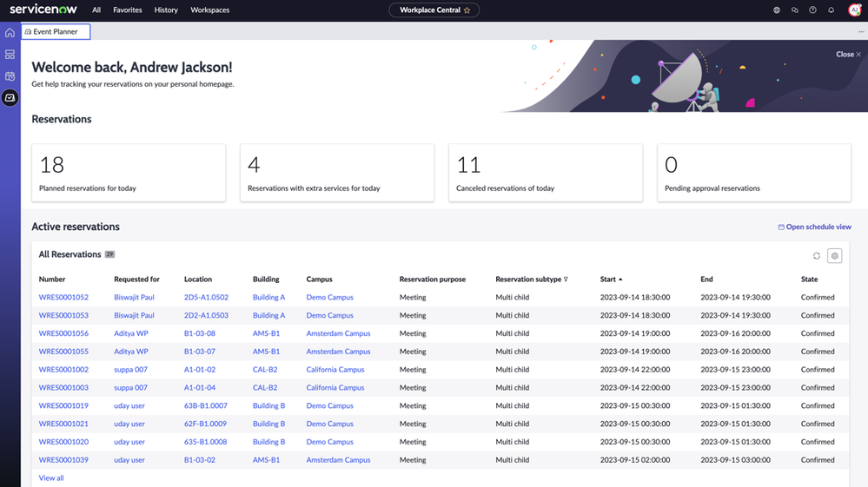Open reservation WRES0001052

pos(63,298)
